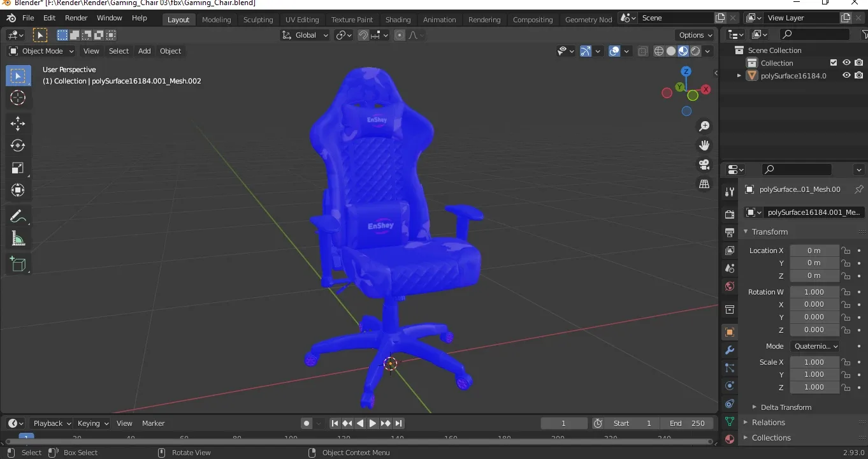Play animation forward

pyautogui.click(x=373, y=423)
